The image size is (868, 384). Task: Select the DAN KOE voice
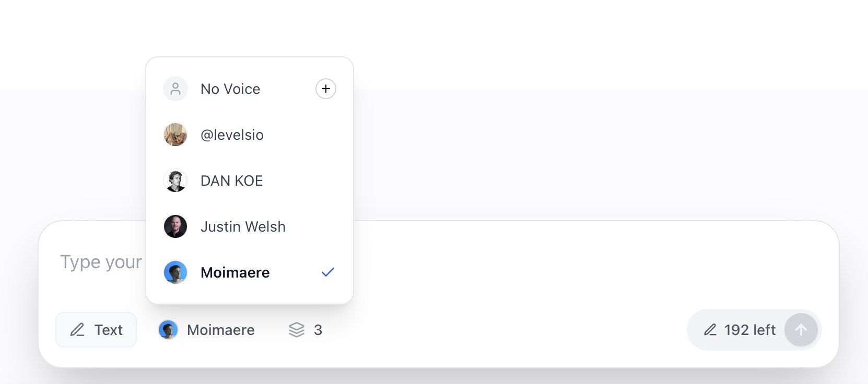tap(231, 181)
